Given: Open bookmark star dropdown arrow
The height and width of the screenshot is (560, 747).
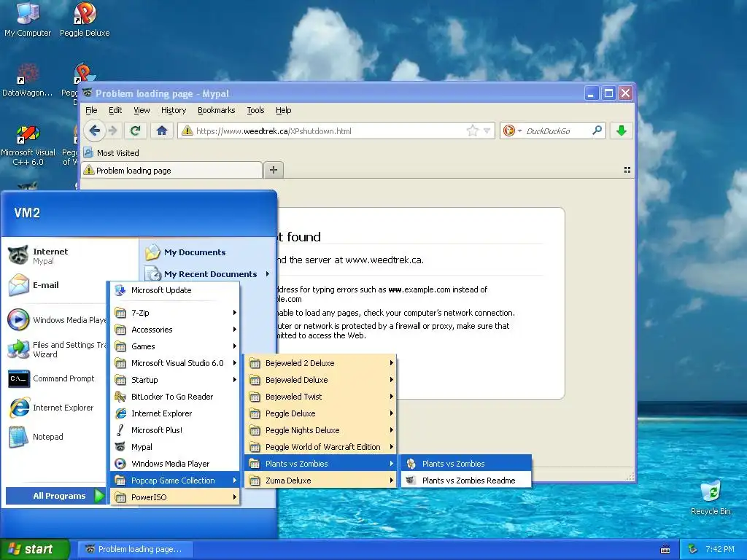Looking at the screenshot, I should click(487, 131).
